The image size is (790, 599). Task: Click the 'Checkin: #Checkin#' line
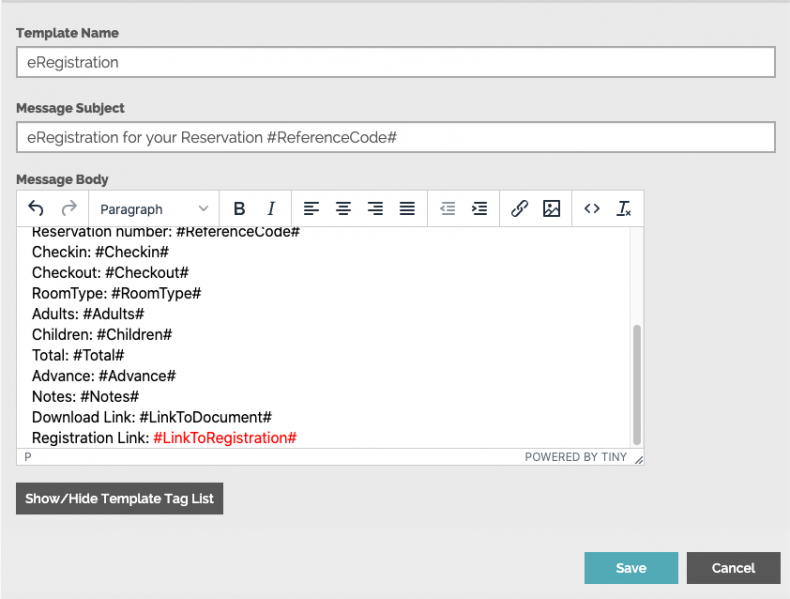100,252
